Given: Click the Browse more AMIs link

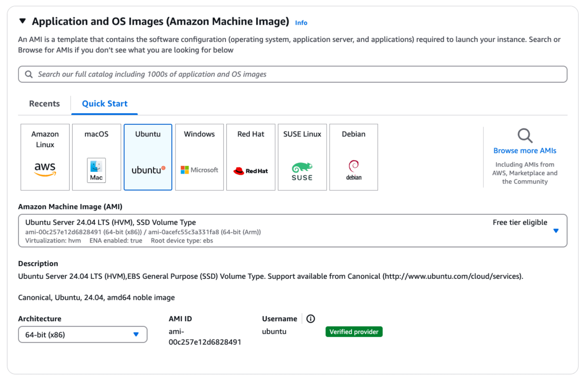Looking at the screenshot, I should 525,151.
